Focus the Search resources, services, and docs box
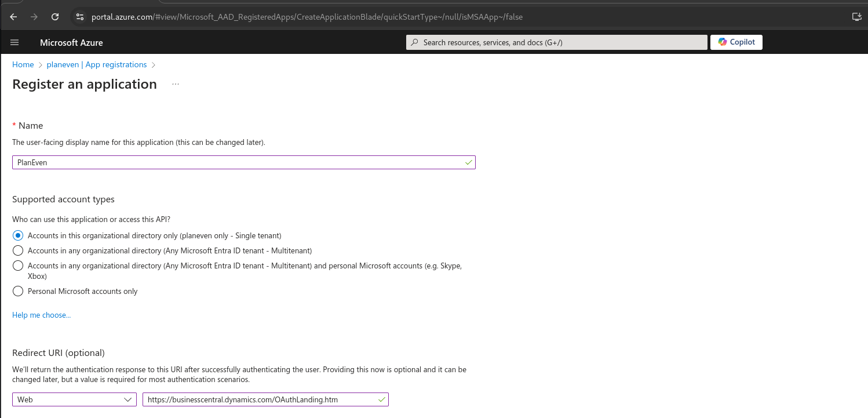The height and width of the screenshot is (418, 868). click(x=557, y=42)
